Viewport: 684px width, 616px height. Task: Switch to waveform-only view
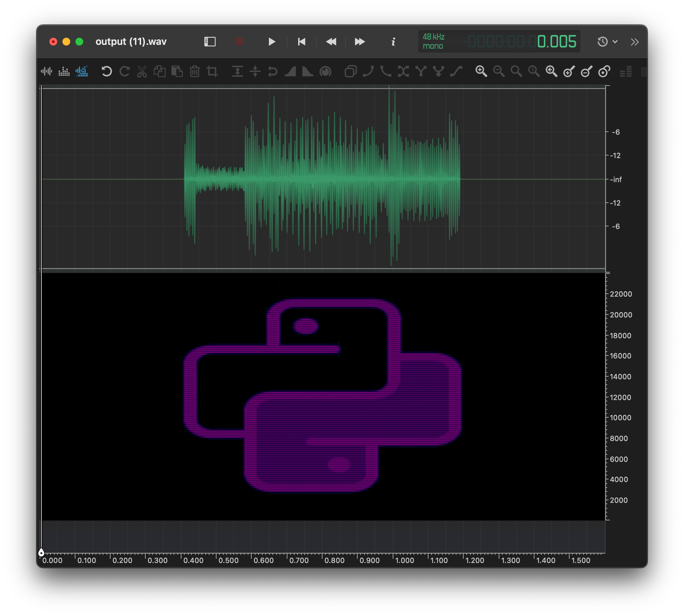pyautogui.click(x=47, y=72)
